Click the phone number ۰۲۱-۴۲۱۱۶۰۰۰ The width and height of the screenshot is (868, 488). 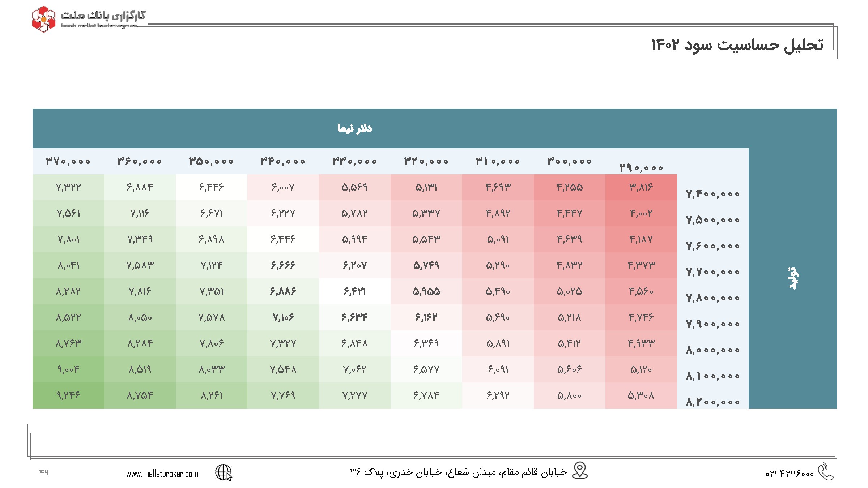pos(790,474)
